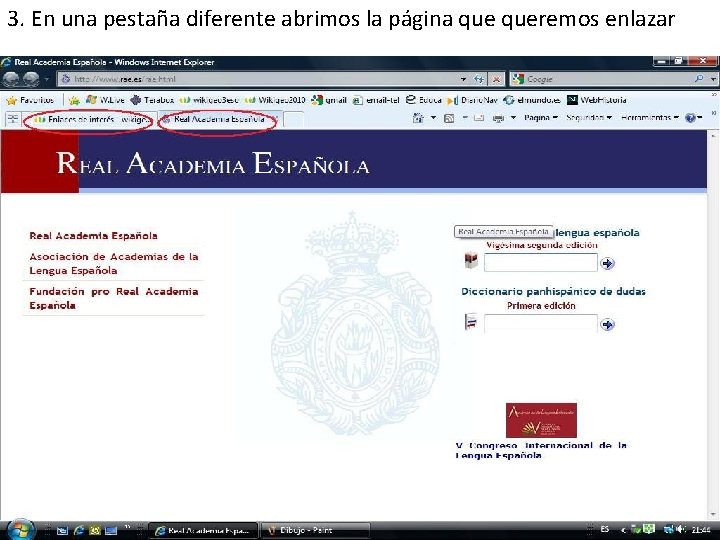Open the Educa favorite link

coord(424,100)
